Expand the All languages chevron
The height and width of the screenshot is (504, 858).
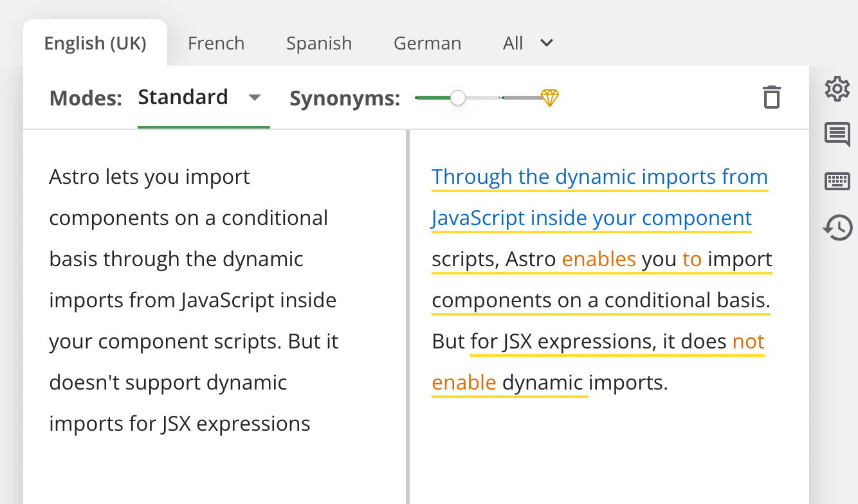pos(547,43)
